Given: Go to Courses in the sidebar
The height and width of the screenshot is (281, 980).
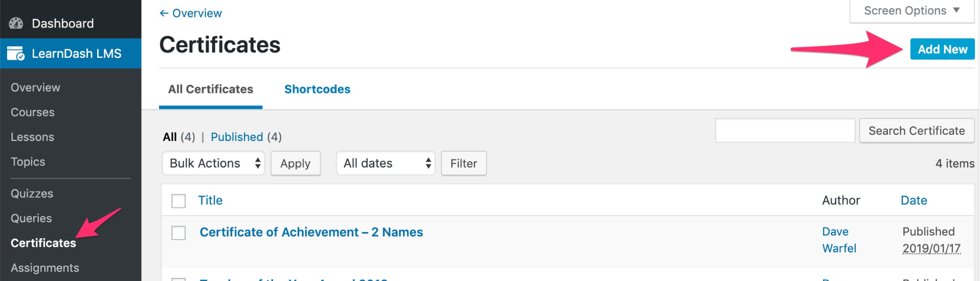Looking at the screenshot, I should 33,112.
